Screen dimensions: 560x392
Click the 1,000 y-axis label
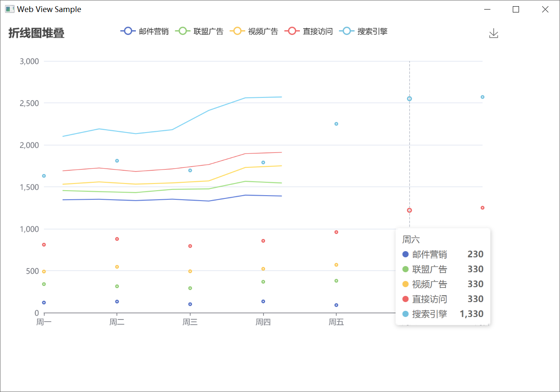(x=29, y=229)
